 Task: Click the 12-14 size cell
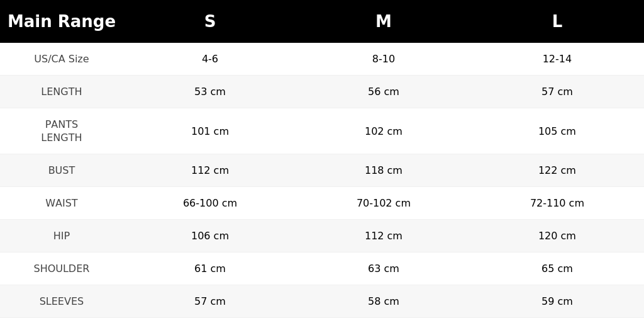pos(557,59)
